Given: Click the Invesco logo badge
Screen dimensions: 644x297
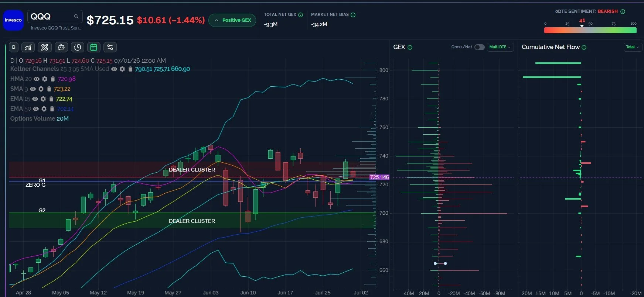Looking at the screenshot, I should (x=13, y=20).
